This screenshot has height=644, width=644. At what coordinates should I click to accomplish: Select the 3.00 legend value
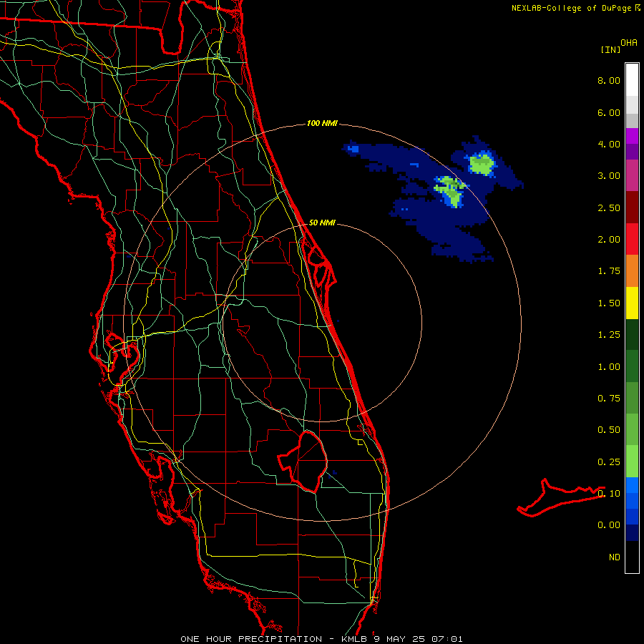(x=609, y=176)
